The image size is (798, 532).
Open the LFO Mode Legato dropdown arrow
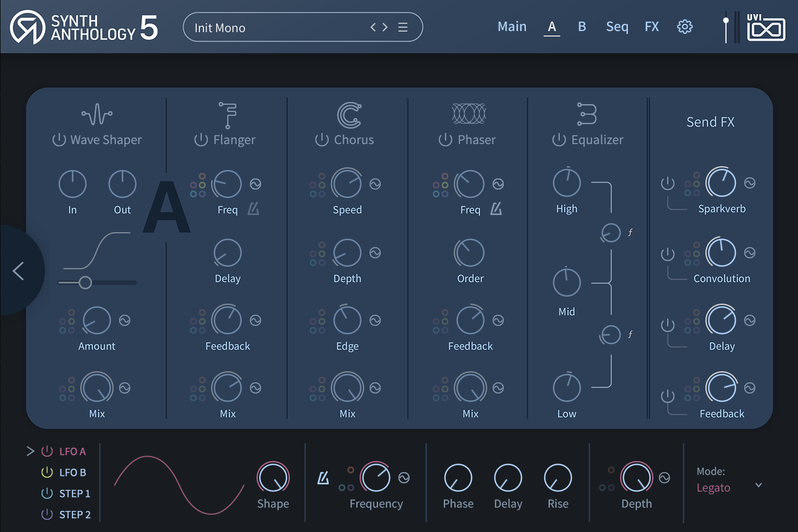[x=759, y=485]
